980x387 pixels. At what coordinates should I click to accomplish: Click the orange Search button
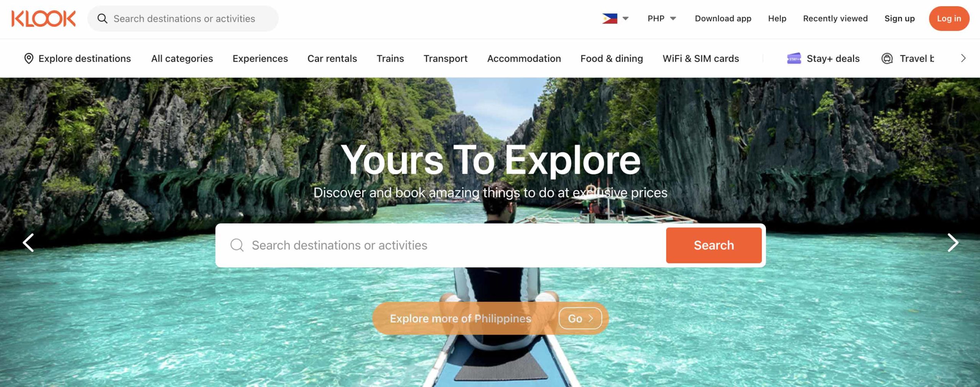(714, 245)
